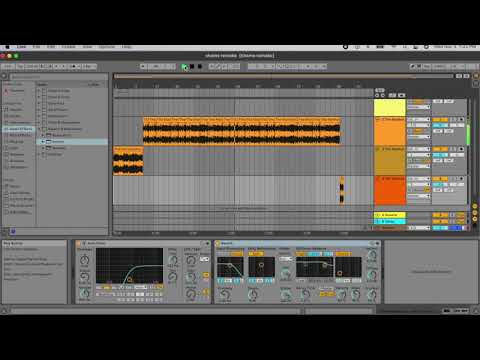Arm the red-orange track for recording
This screenshot has height=360, width=480.
pyautogui.click(x=461, y=179)
